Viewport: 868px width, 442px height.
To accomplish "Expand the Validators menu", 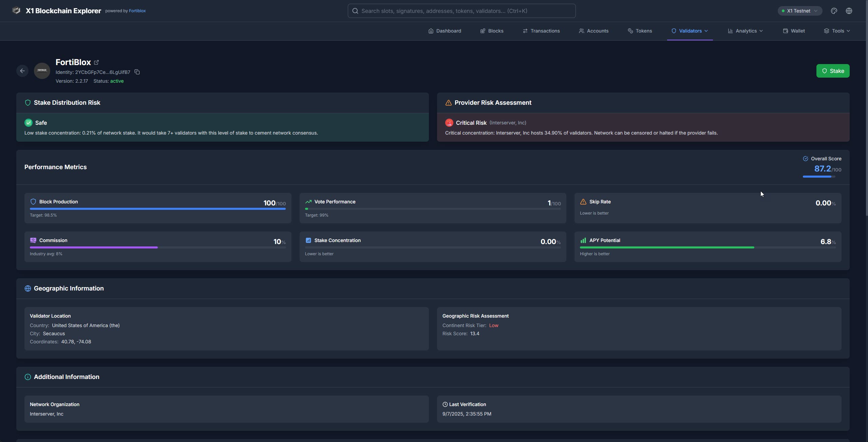I will 690,31.
